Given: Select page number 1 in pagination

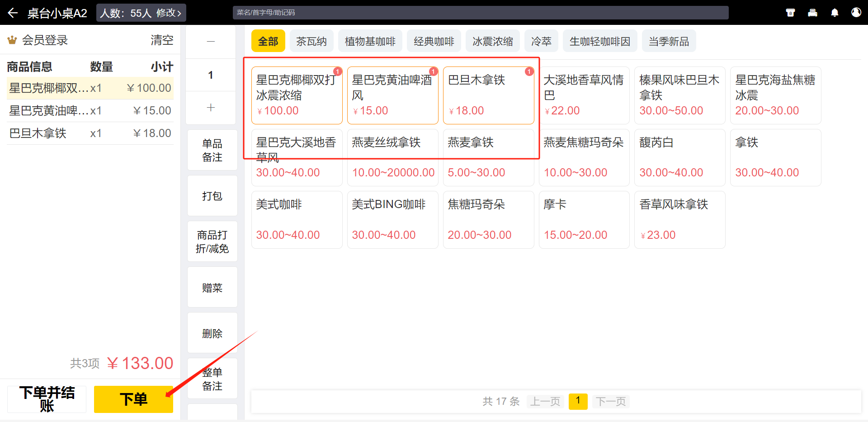Looking at the screenshot, I should click(578, 401).
